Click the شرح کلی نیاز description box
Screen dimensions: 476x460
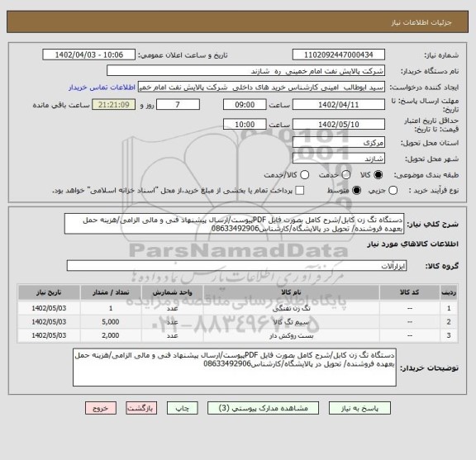pos(234,224)
